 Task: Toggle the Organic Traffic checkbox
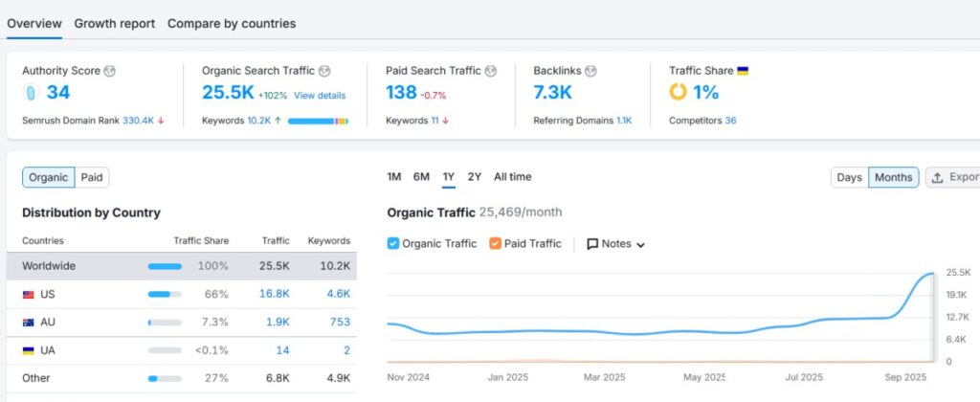coord(393,244)
